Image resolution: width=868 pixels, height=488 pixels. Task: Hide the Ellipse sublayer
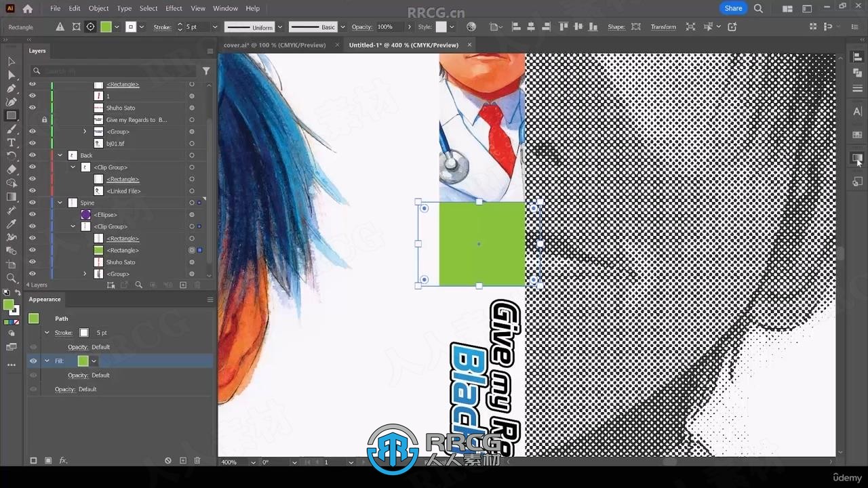point(32,215)
